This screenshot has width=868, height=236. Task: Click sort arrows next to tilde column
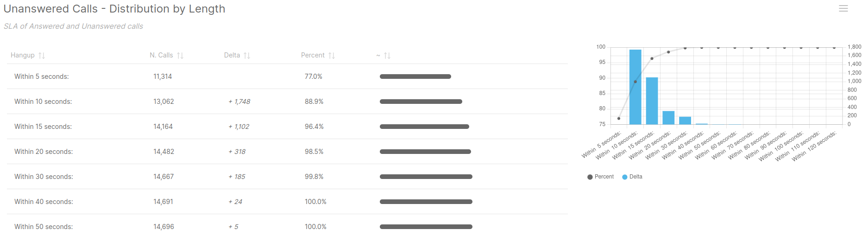point(387,56)
